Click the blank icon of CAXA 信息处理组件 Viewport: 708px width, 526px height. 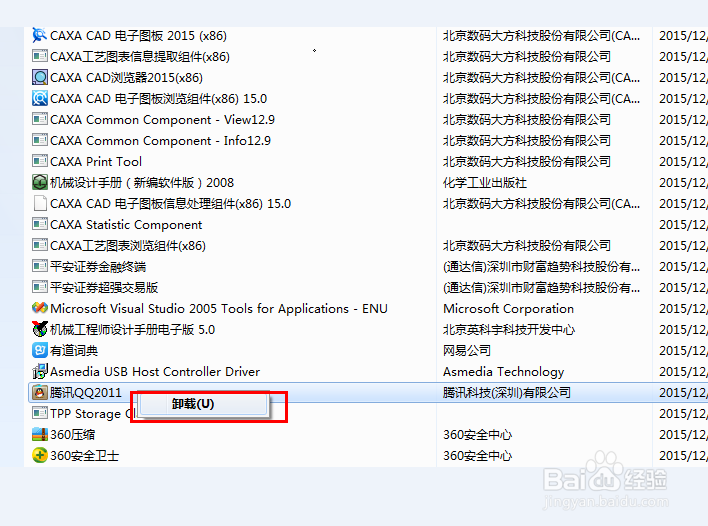coord(40,203)
